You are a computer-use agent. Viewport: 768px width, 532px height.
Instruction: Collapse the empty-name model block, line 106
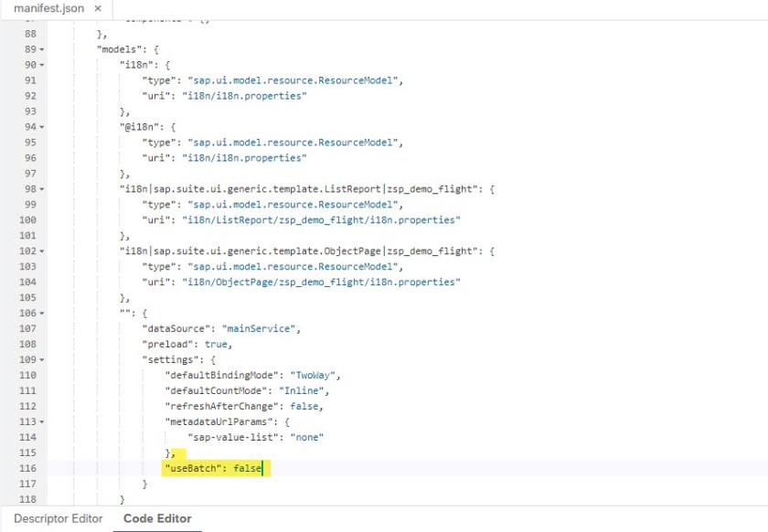(42, 313)
